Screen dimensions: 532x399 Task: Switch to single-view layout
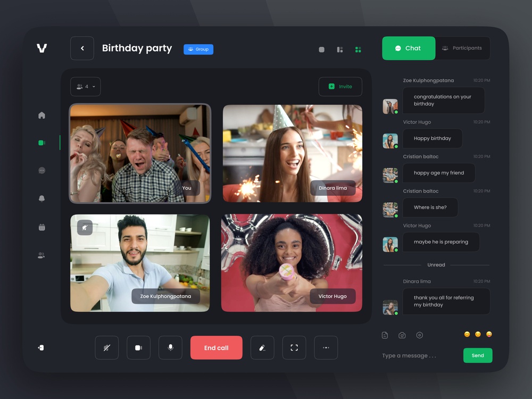322,49
